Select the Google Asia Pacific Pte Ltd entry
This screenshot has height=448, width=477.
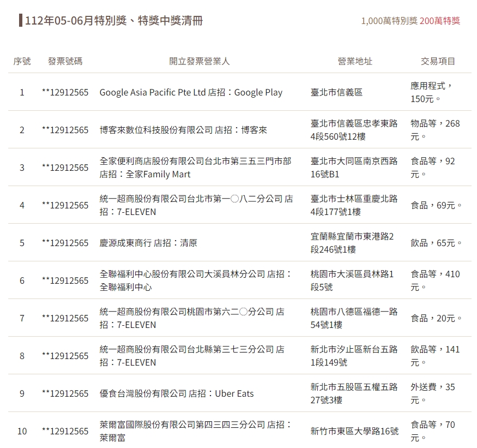pyautogui.click(x=191, y=92)
